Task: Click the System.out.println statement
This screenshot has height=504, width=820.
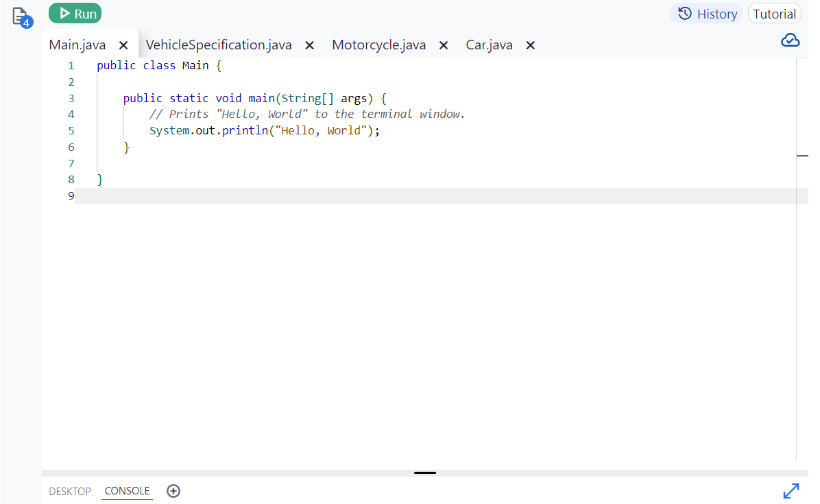Action: (x=265, y=131)
